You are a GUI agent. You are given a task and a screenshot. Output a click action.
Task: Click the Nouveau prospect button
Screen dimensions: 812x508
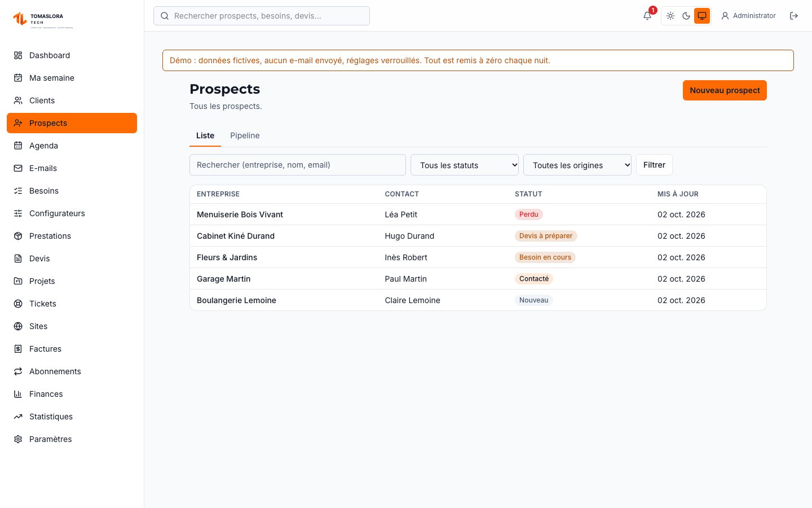coord(725,90)
